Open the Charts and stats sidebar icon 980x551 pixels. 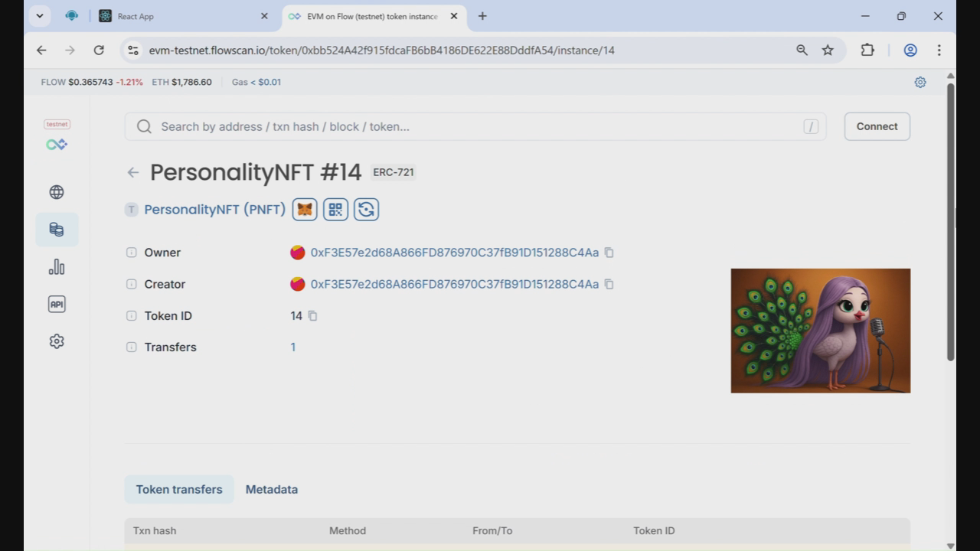pos(57,267)
